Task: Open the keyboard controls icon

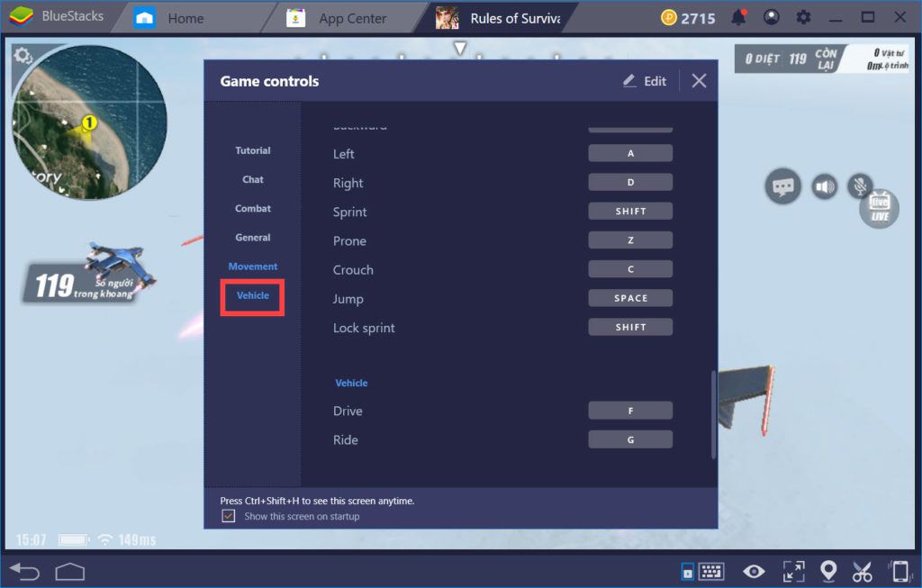Action: coord(711,571)
